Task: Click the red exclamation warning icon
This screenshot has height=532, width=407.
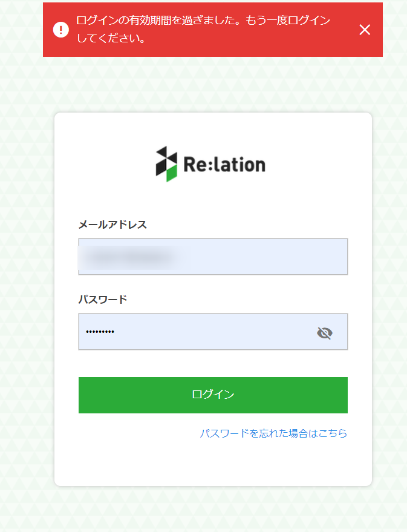Action: [x=61, y=30]
